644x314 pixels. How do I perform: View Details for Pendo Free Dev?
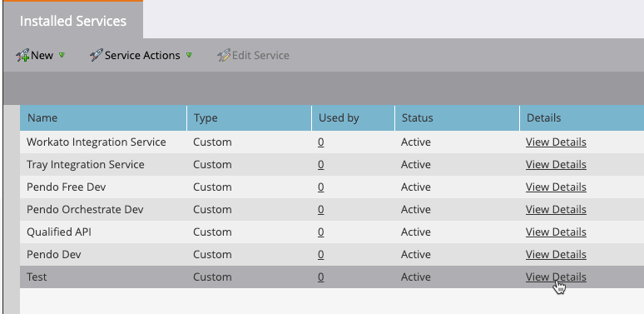point(556,187)
